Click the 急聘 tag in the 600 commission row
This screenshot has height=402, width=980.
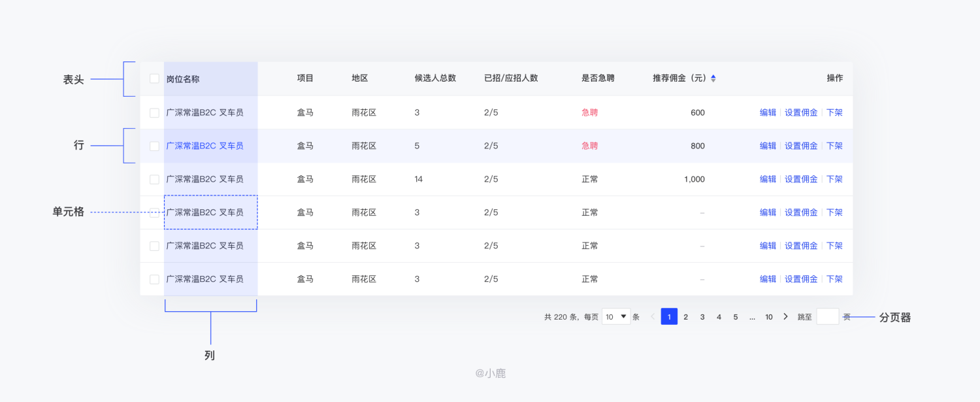tap(590, 112)
